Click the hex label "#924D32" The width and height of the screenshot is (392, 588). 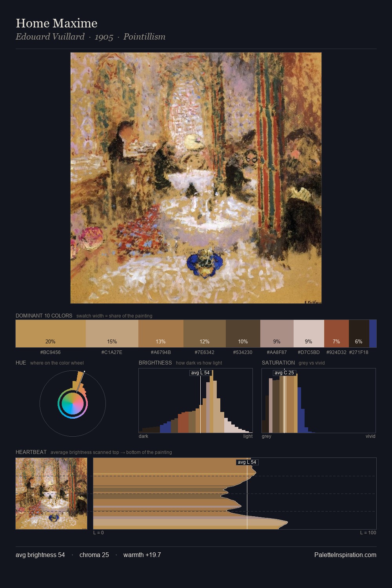pyautogui.click(x=336, y=352)
